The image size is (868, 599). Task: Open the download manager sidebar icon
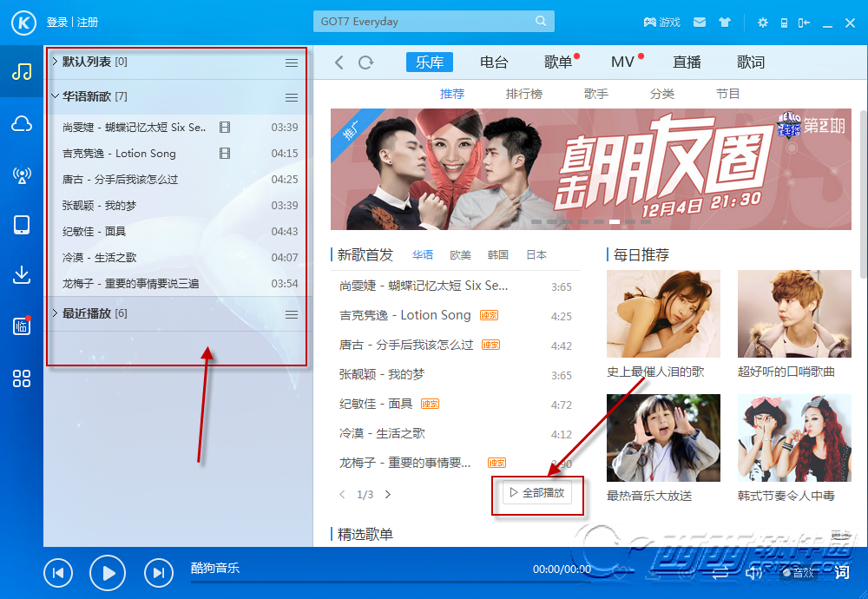click(22, 275)
